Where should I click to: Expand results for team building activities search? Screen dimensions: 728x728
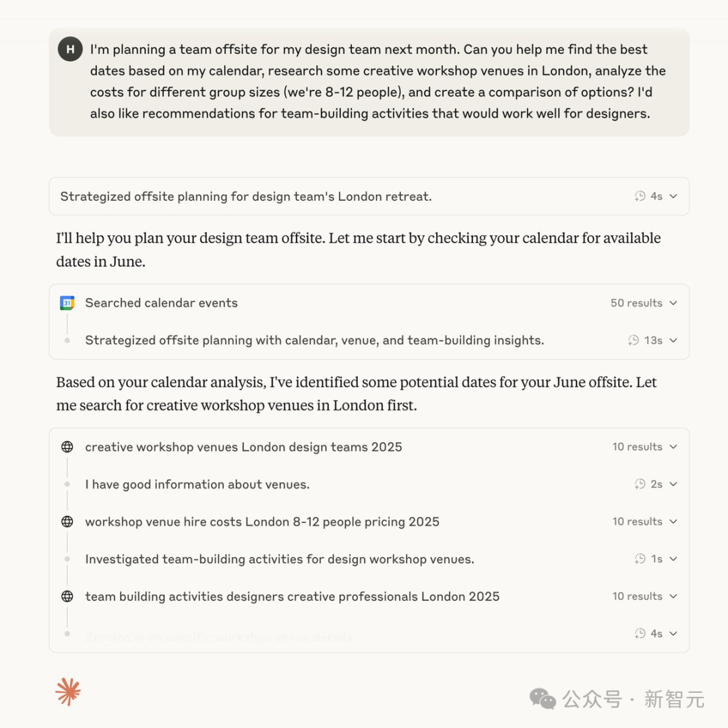pos(673,596)
